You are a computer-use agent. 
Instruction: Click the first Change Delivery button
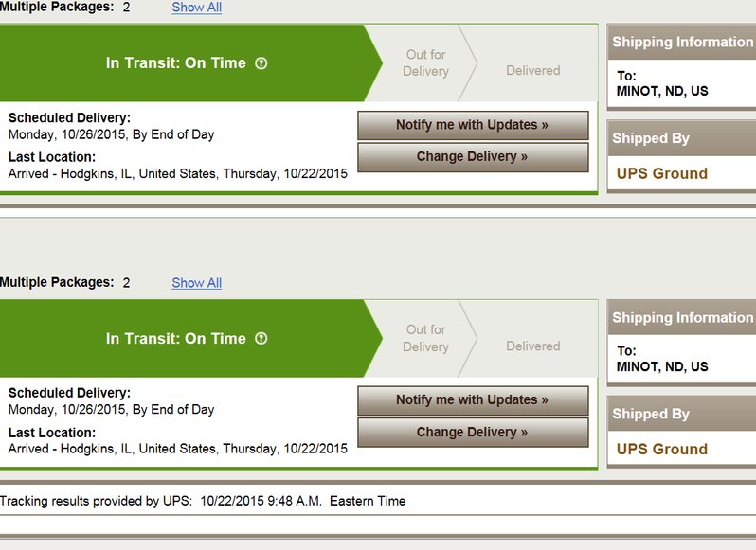[473, 157]
